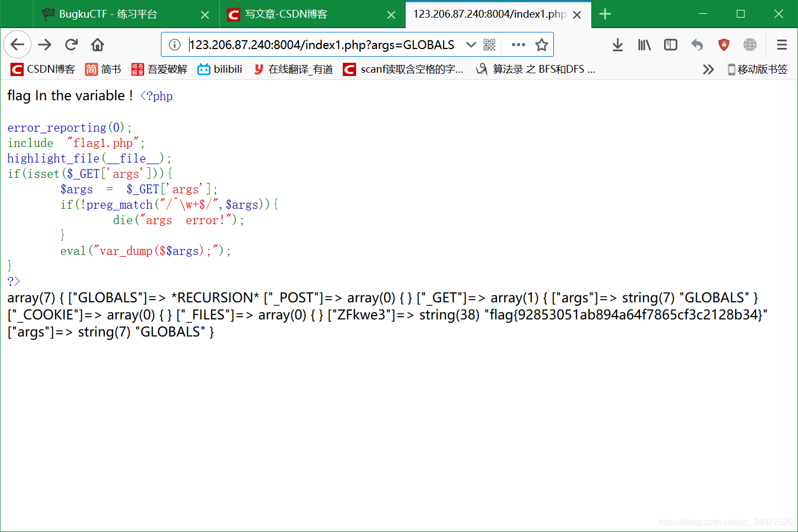Click the include "flag1.php" code line
The width and height of the screenshot is (798, 532).
(x=76, y=143)
